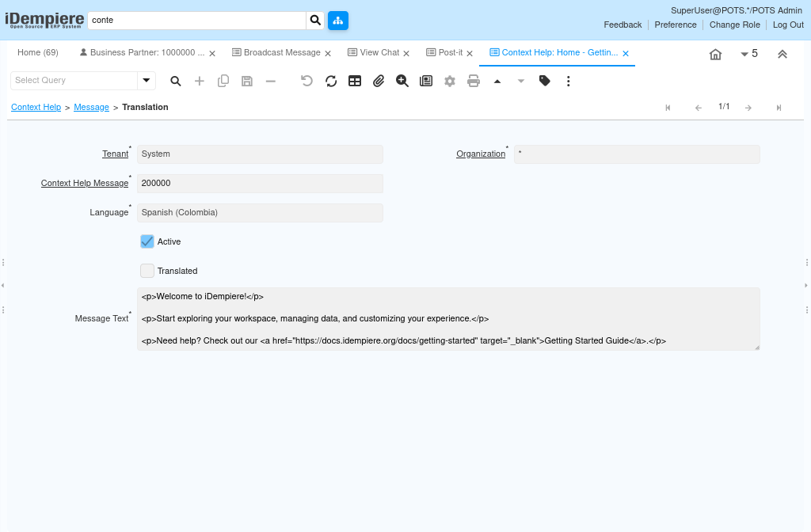Click the Translation breadcrumb text
Screen dimensions: 811x532
[x=146, y=107]
